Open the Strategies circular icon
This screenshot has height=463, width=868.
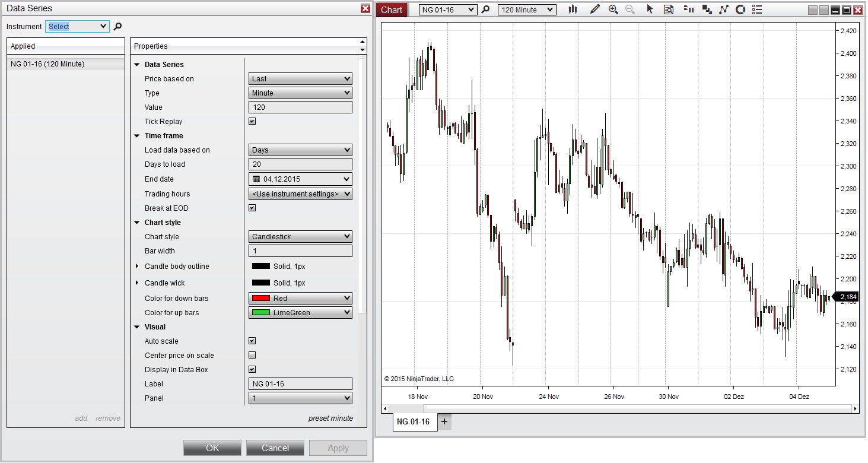[740, 9]
